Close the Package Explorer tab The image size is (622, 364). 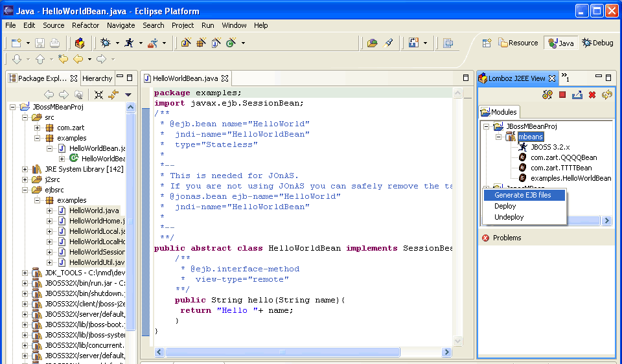(x=74, y=78)
